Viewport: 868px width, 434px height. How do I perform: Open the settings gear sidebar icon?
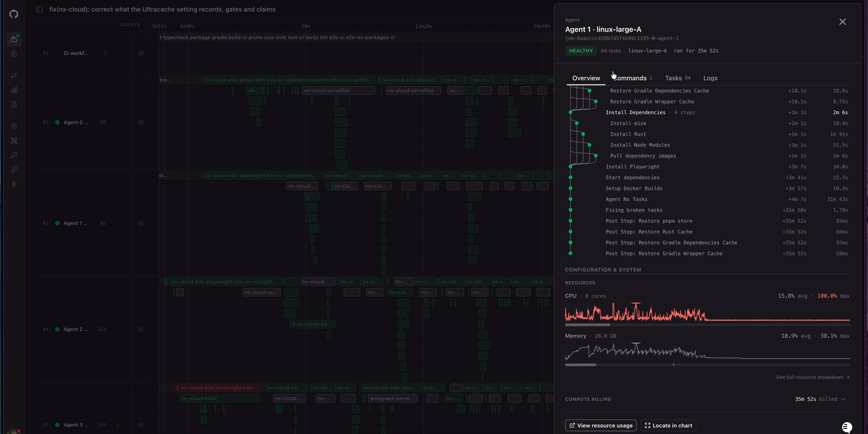pos(14,126)
